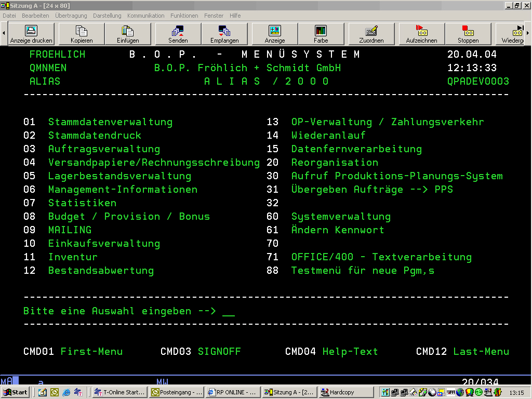Click the Kopieren toolbar icon

click(82, 34)
